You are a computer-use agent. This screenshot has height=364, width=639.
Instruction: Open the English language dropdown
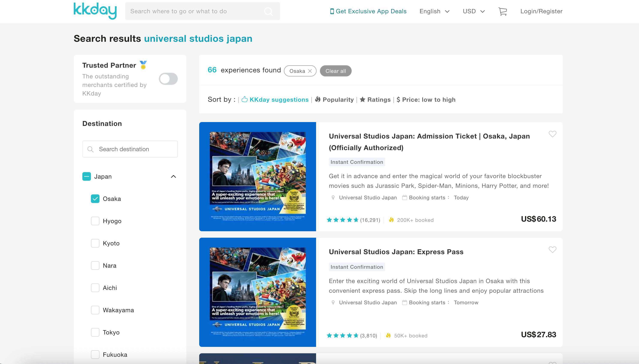click(x=434, y=11)
